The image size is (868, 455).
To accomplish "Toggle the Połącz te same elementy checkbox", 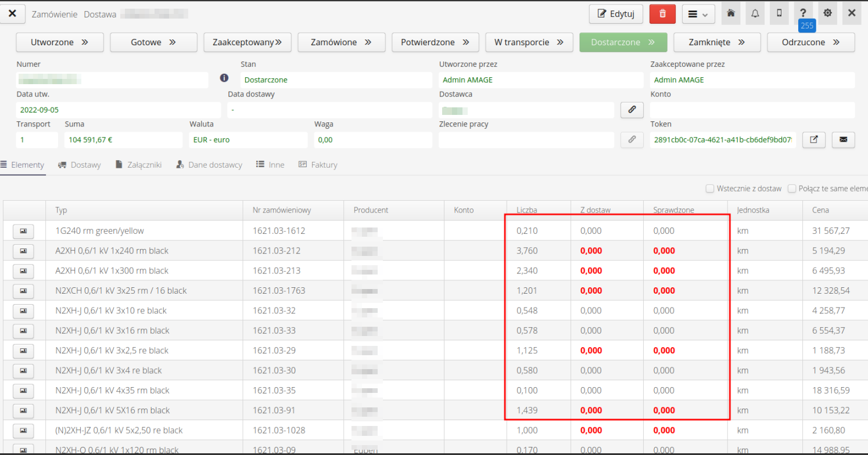I will [x=791, y=189].
